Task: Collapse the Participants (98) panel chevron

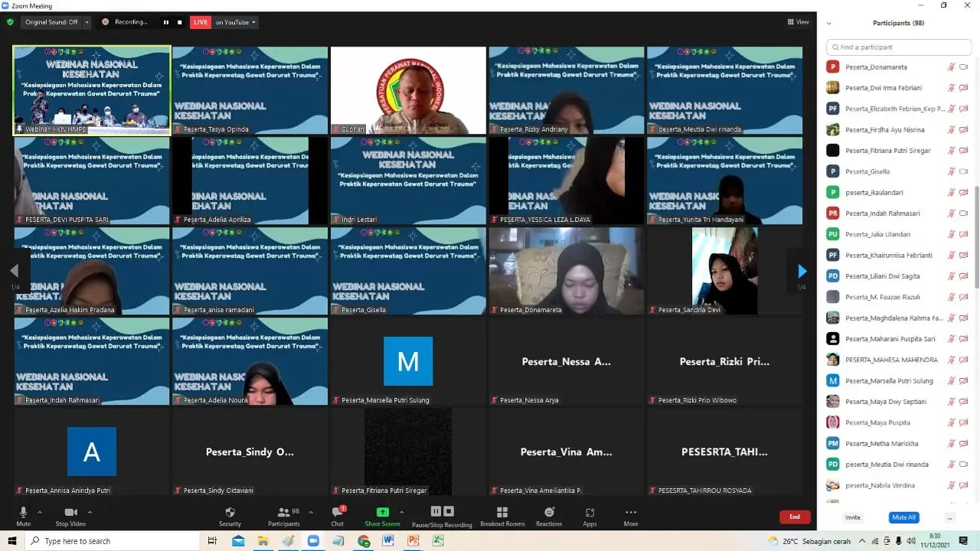Action: [829, 24]
